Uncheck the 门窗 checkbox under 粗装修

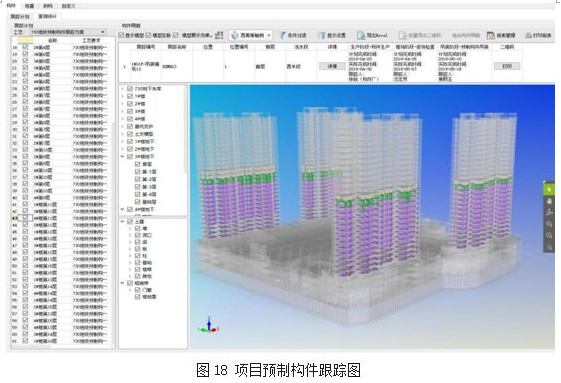(138, 290)
